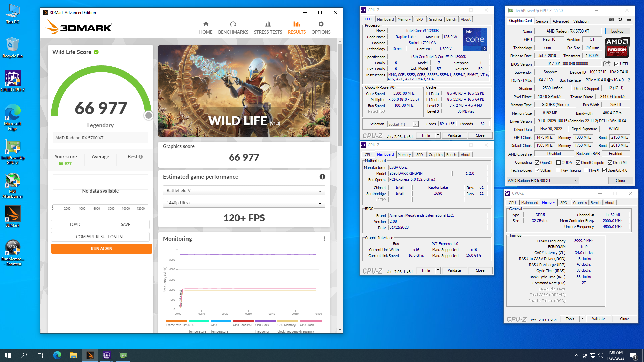Toggle OpenCL checkbox
644x362 pixels.
point(537,163)
